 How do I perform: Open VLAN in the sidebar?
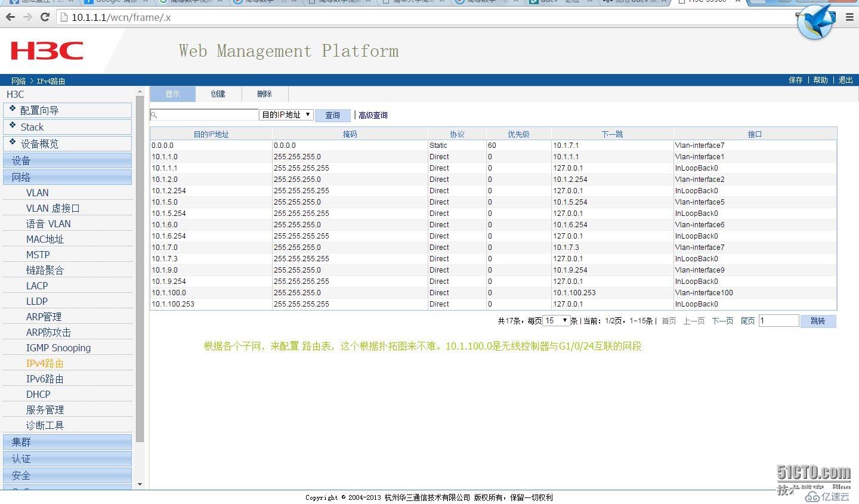tap(38, 193)
